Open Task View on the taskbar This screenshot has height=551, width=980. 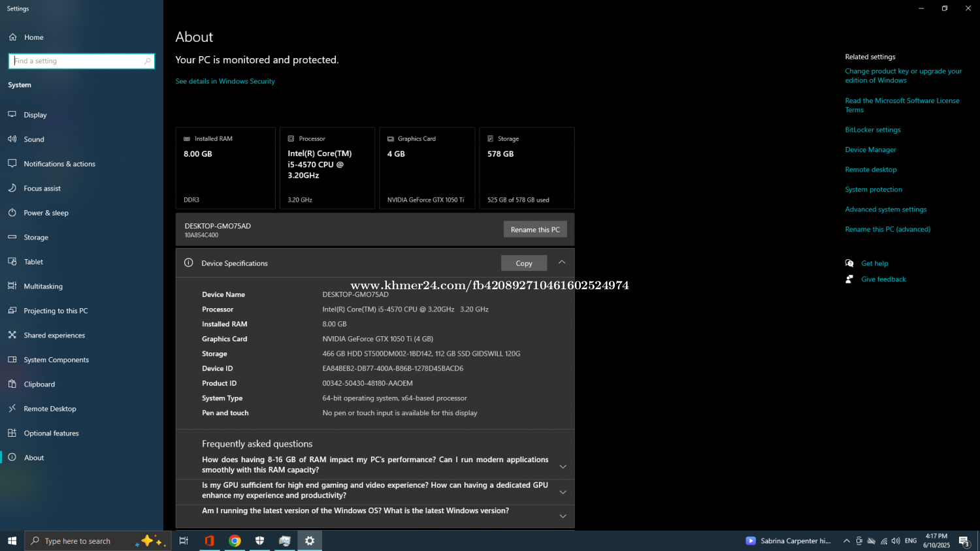pos(184,541)
